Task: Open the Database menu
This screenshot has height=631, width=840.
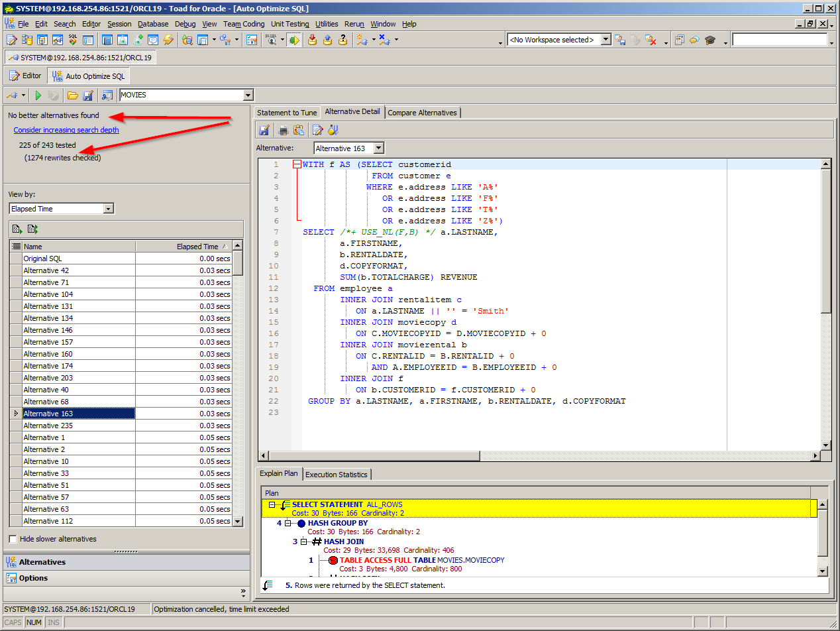Action: tap(153, 24)
